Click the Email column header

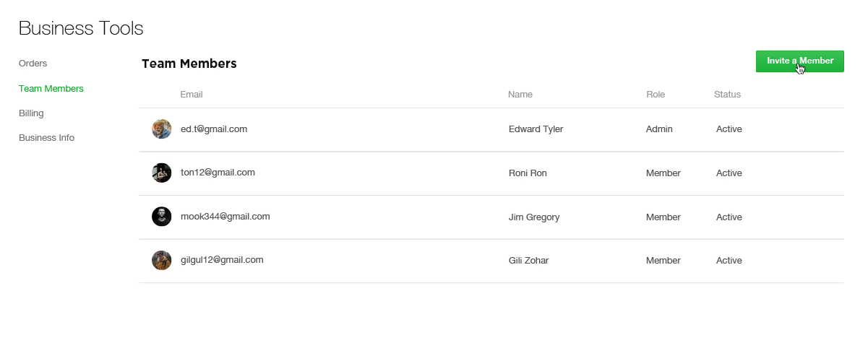click(x=192, y=95)
